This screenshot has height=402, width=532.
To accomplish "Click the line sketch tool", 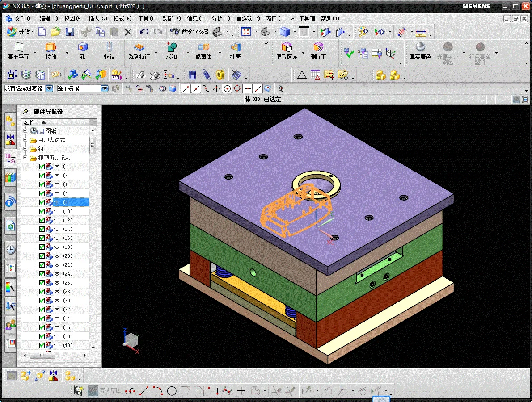I will point(144,391).
